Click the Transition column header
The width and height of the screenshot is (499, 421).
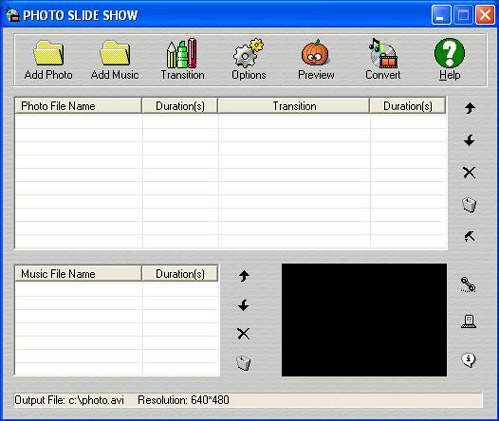(294, 106)
